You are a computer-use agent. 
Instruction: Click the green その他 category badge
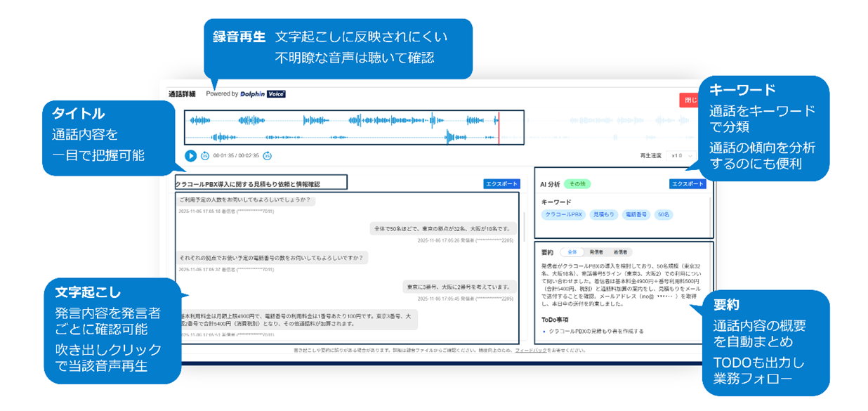pos(577,184)
